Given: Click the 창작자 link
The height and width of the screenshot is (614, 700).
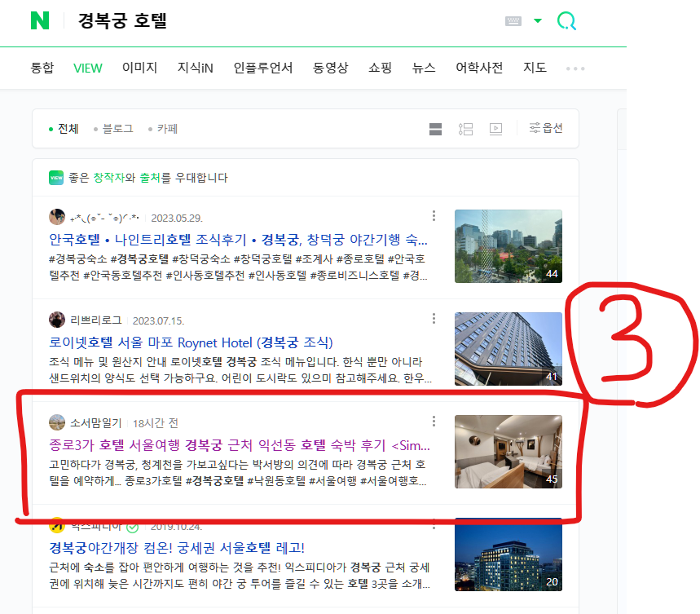Looking at the screenshot, I should pyautogui.click(x=108, y=178).
